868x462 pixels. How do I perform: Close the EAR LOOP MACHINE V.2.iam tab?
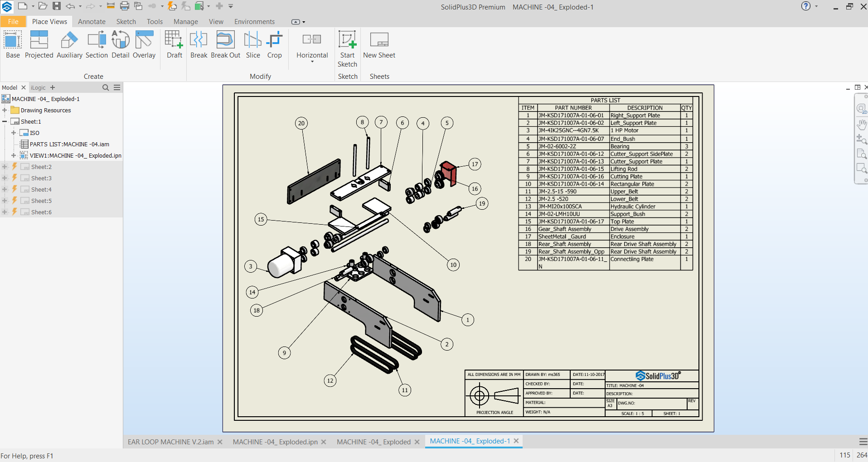coord(220,442)
